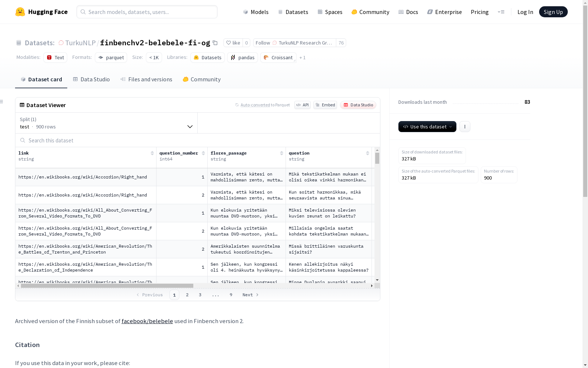Open the Spaces menu item
Viewport: 588px width, 368px height.
(x=330, y=12)
